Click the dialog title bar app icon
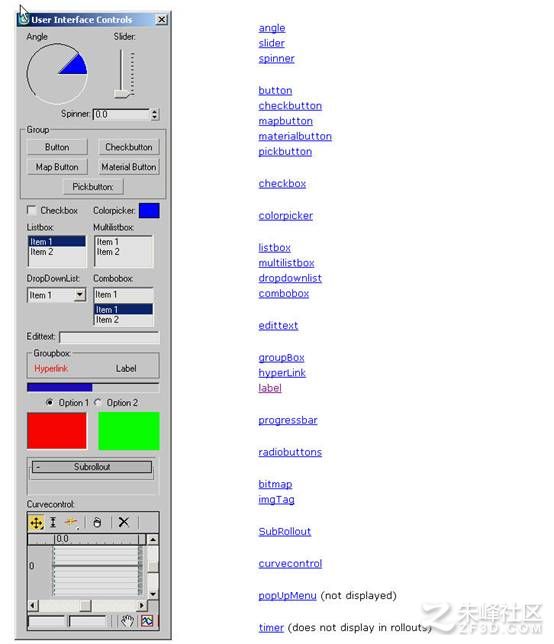554x644 pixels. [24, 19]
